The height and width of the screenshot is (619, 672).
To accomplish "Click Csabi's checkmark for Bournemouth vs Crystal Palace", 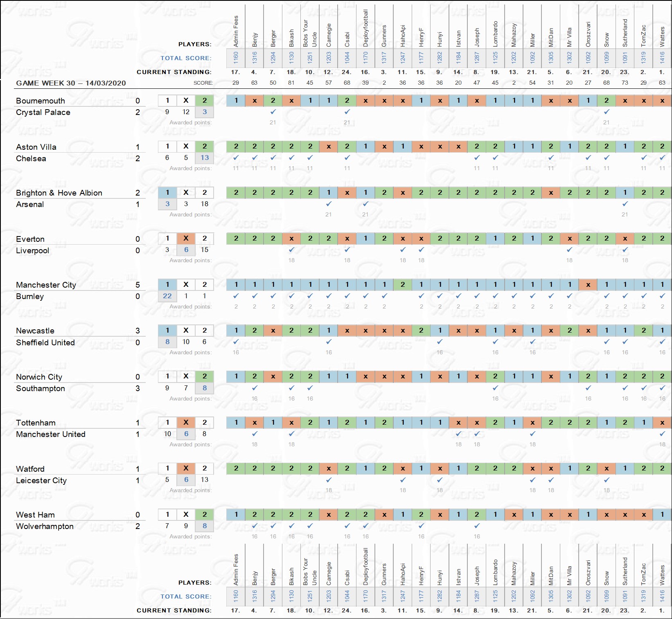I will point(347,112).
